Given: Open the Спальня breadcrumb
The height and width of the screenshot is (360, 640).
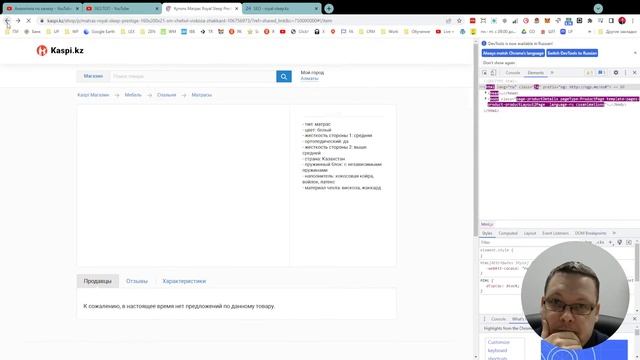Looking at the screenshot, I should pos(167,95).
